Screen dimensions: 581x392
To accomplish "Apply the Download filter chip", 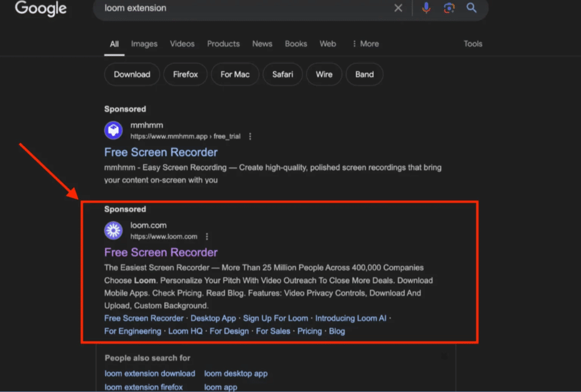I will pos(132,74).
